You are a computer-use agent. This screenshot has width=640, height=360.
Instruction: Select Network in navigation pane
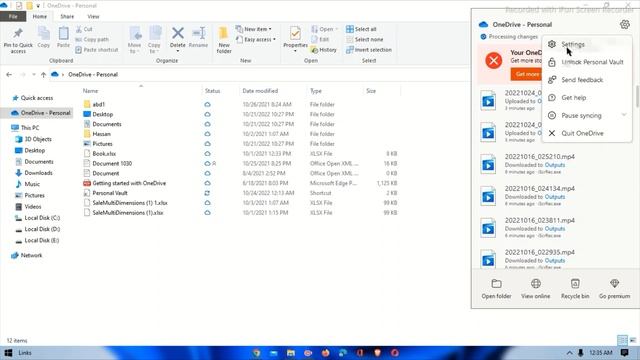(27, 256)
